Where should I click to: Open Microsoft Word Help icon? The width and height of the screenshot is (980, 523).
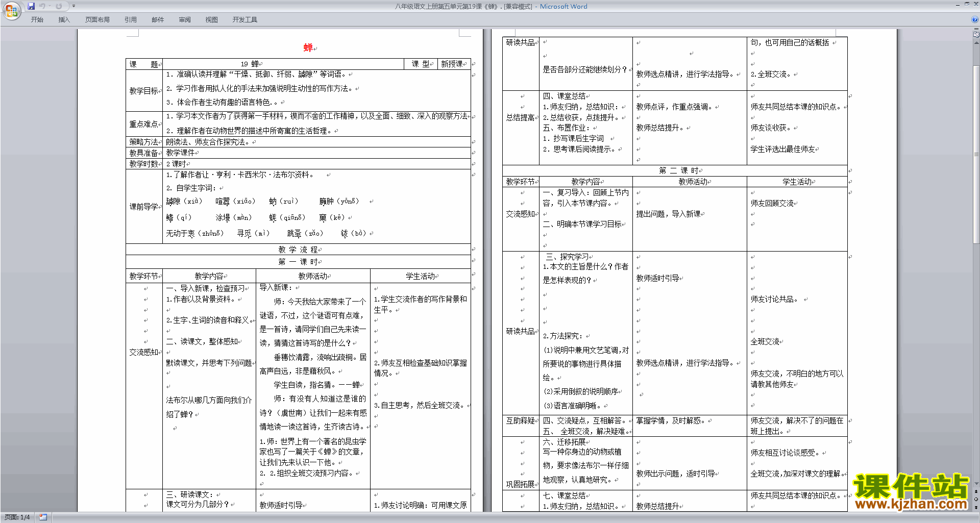975,19
